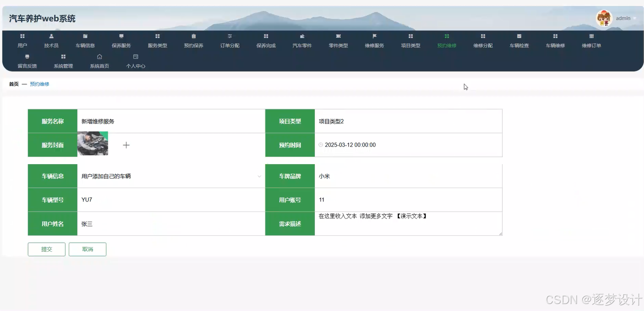Expand the admin account dropdown
The image size is (644, 311).
pyautogui.click(x=626, y=18)
